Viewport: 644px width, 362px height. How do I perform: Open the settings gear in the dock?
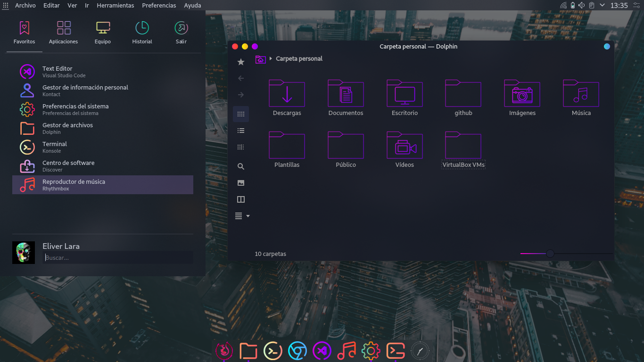(x=371, y=351)
